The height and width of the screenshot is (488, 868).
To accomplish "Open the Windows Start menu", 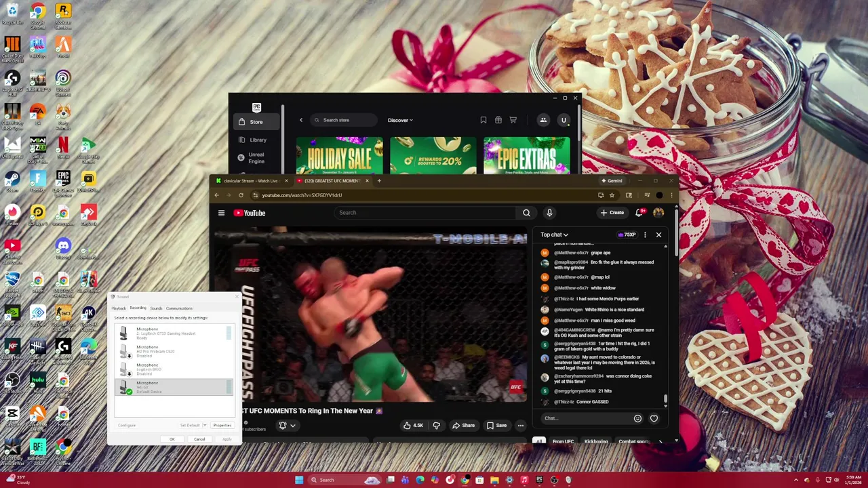I will 299,480.
